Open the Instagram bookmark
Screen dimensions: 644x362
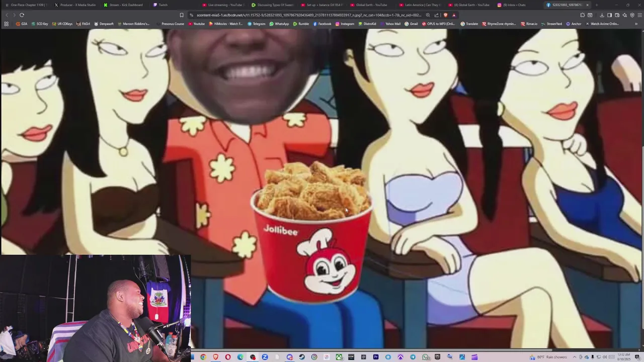(x=345, y=24)
